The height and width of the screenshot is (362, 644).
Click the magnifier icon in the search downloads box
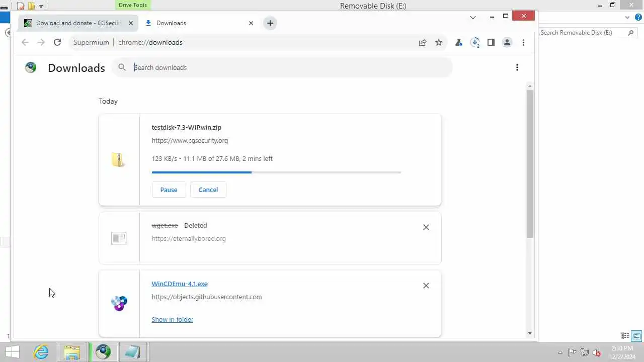click(x=122, y=67)
